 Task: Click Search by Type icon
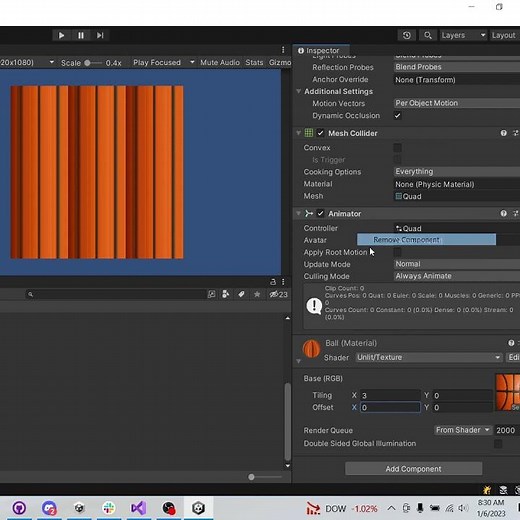[226, 294]
